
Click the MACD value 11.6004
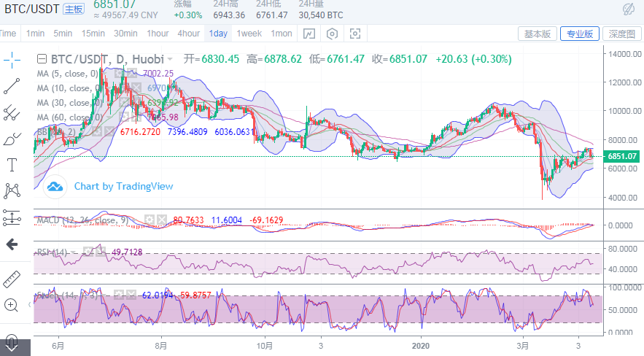[227, 220]
